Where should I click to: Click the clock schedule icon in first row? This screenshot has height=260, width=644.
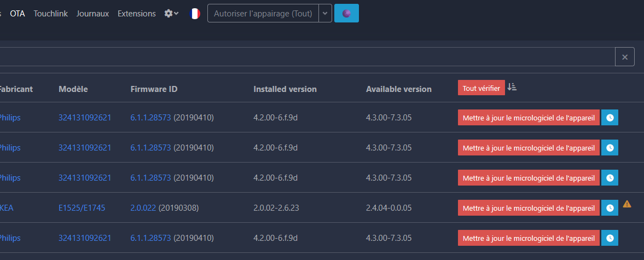click(610, 118)
